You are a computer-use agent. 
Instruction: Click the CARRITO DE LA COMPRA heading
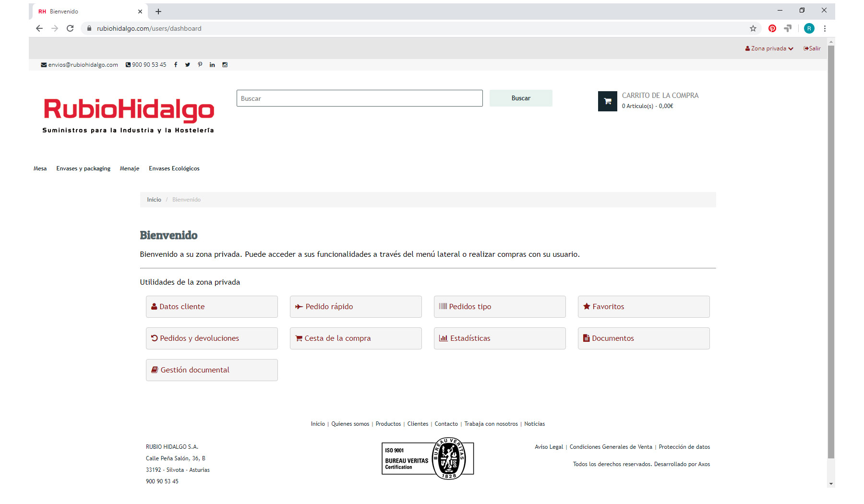(660, 96)
